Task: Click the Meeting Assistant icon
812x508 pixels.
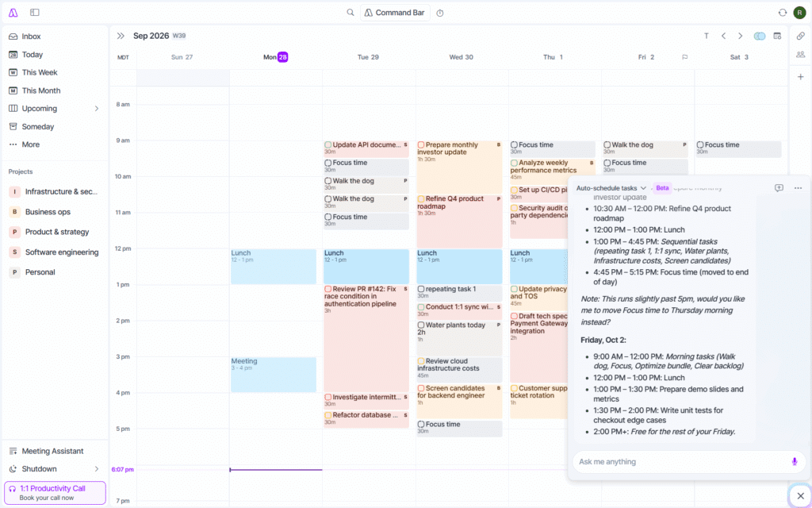Action: (x=13, y=451)
